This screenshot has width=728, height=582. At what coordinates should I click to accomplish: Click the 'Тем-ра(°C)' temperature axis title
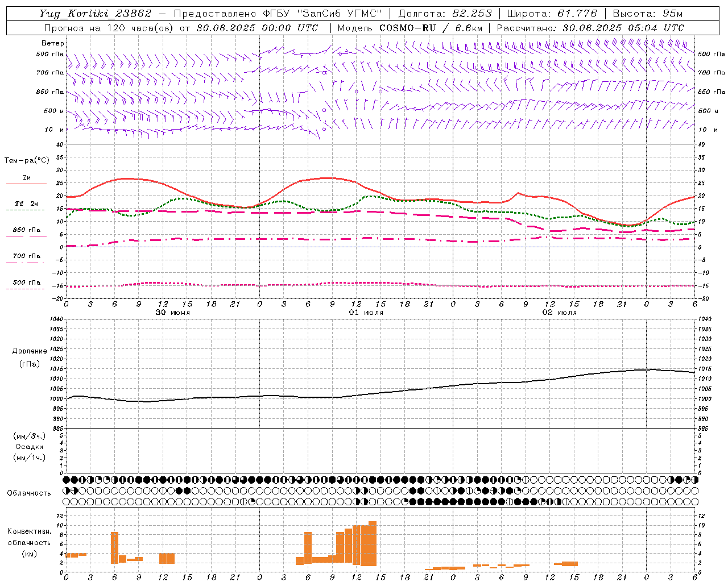[x=27, y=161]
